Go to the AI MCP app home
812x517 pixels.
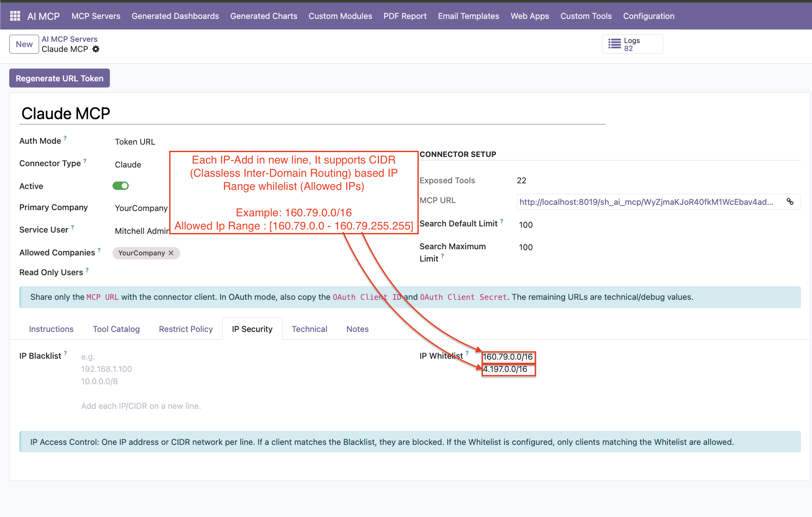pyautogui.click(x=43, y=16)
